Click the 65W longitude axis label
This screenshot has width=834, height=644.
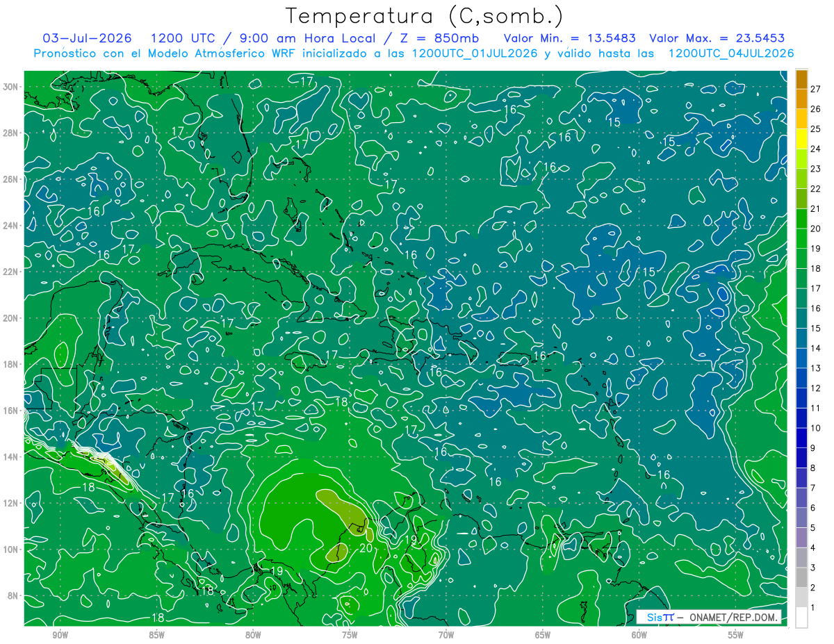pyautogui.click(x=543, y=636)
